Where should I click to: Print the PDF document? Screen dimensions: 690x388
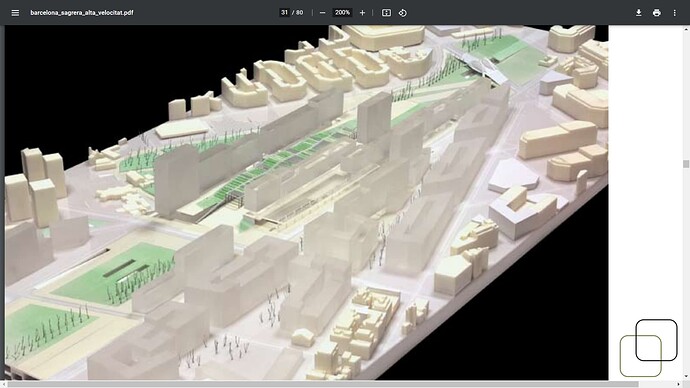tap(657, 13)
